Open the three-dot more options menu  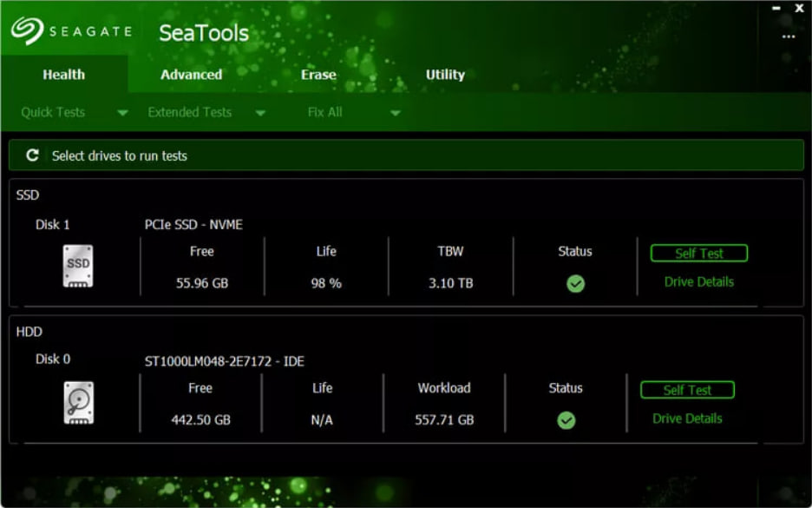[789, 36]
